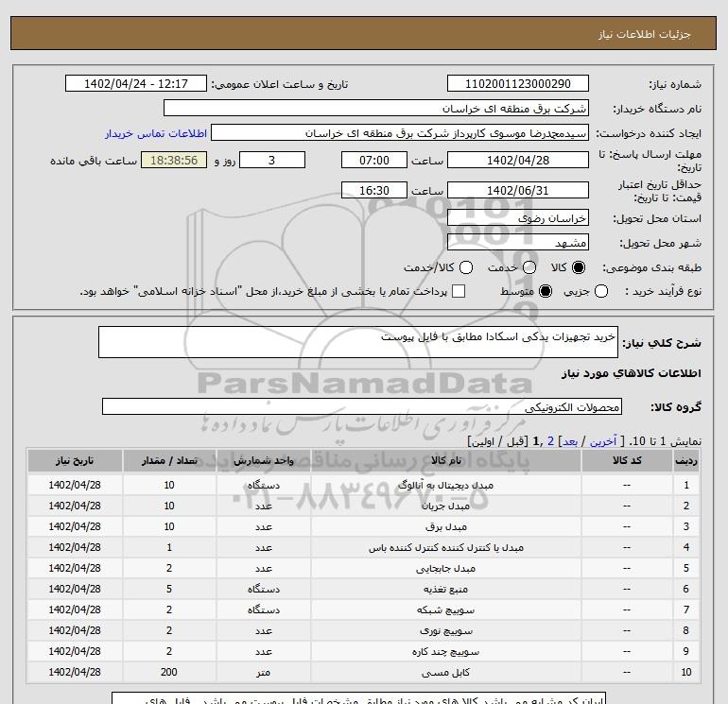The width and height of the screenshot is (728, 704).
Task: Select item سوییچ چند کاره
Action: [445, 652]
